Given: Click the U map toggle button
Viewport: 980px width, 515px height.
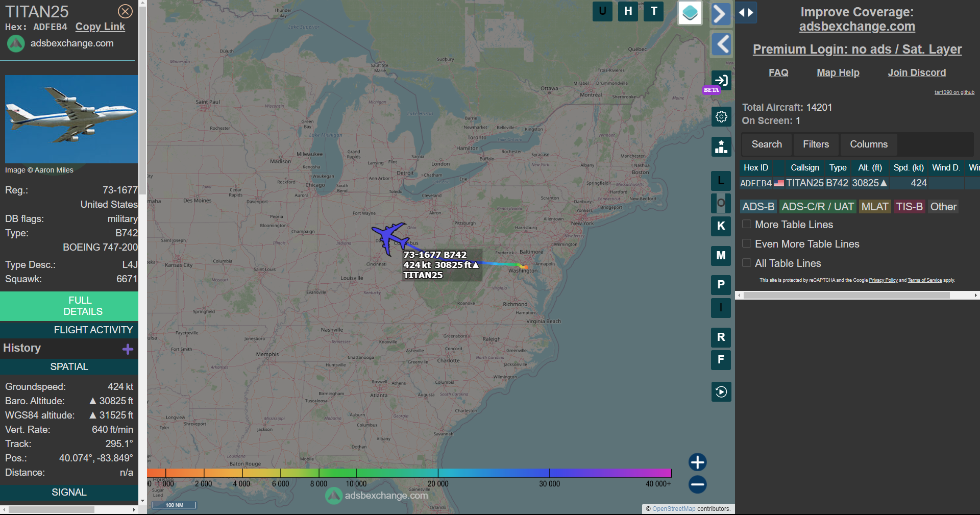Looking at the screenshot, I should point(602,11).
